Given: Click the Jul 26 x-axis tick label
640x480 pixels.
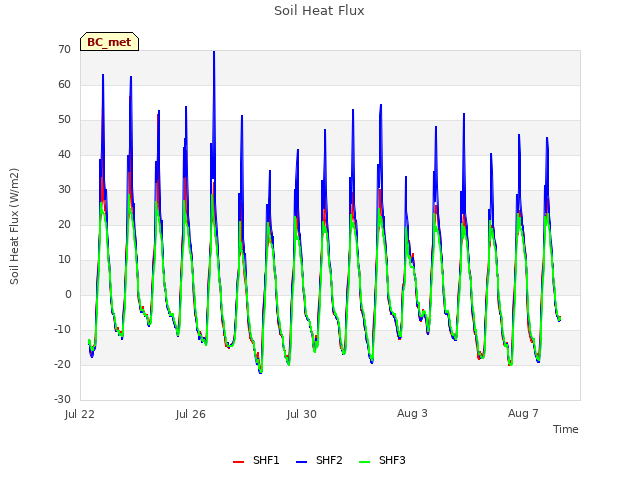Looking at the screenshot, I should pos(191,414).
